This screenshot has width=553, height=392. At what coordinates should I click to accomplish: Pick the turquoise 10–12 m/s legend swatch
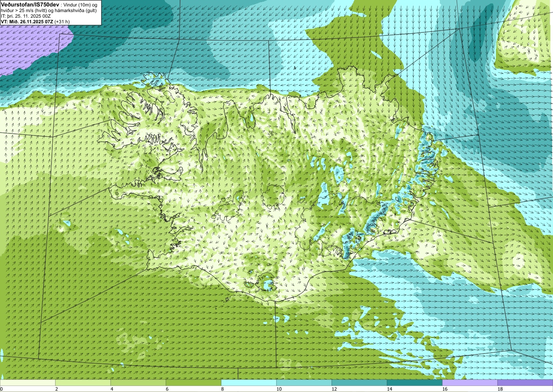pos(304,383)
